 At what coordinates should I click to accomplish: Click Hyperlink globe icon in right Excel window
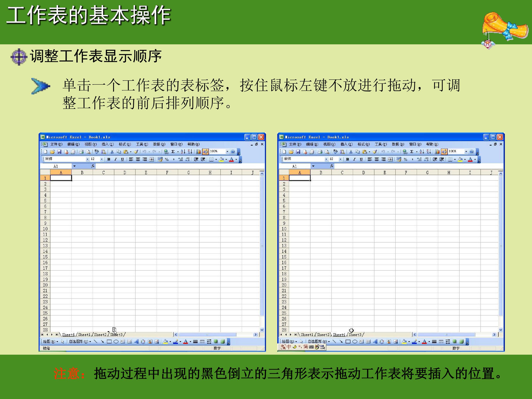tap(405, 152)
